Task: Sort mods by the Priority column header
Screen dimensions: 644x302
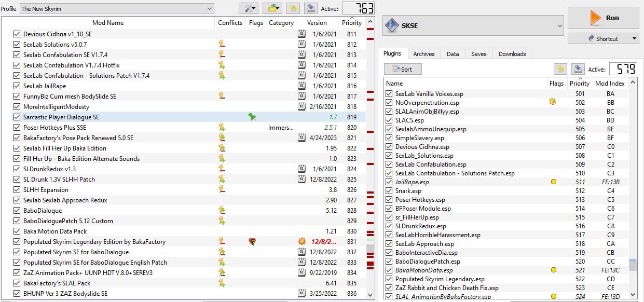Action: [351, 23]
